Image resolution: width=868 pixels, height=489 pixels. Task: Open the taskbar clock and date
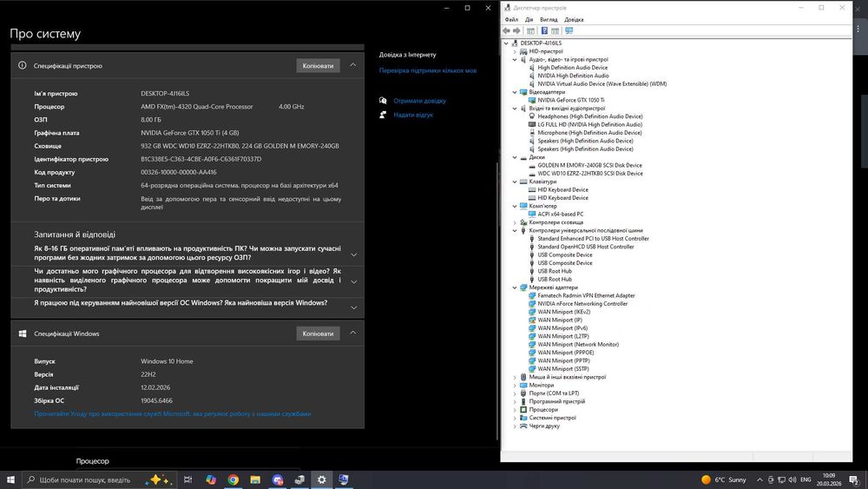pyautogui.click(x=829, y=479)
